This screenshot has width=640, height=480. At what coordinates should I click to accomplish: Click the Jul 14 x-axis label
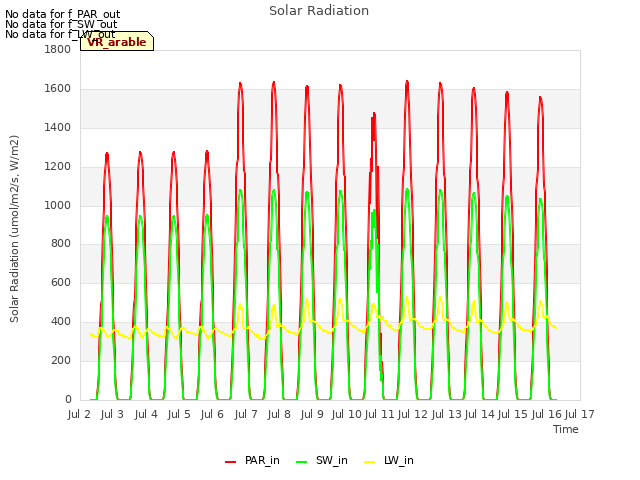(x=480, y=414)
